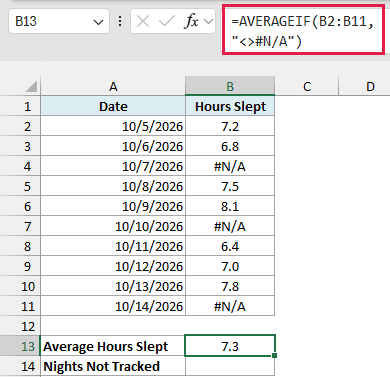Select the cell with date 10/5/2026
Image resolution: width=390 pixels, height=377 pixels.
[x=113, y=126]
